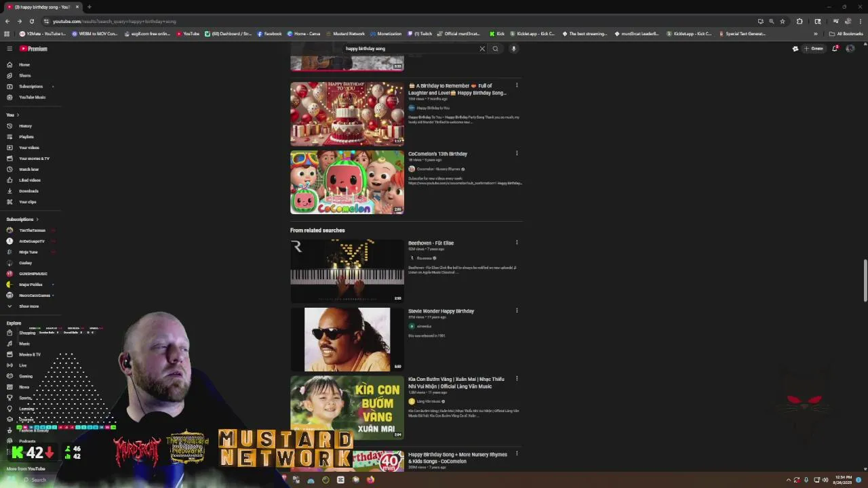Open options for A Birthday to Remember video
Image resolution: width=868 pixels, height=488 pixels.
(x=517, y=85)
